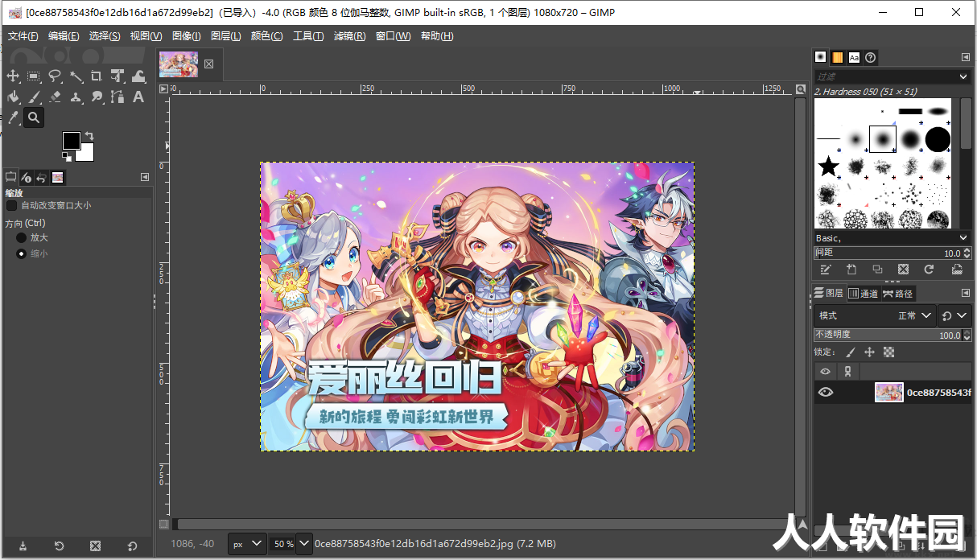The height and width of the screenshot is (560, 977).
Task: Open the 图层(L) menu
Action: click(225, 36)
